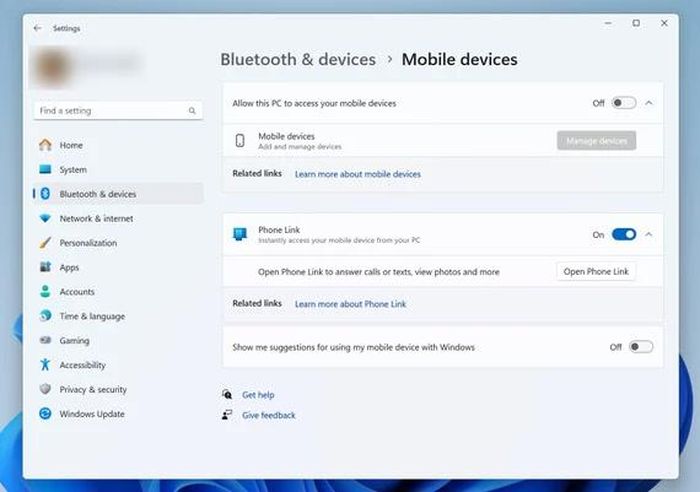
Task: Close the Settings window
Action: [x=664, y=23]
